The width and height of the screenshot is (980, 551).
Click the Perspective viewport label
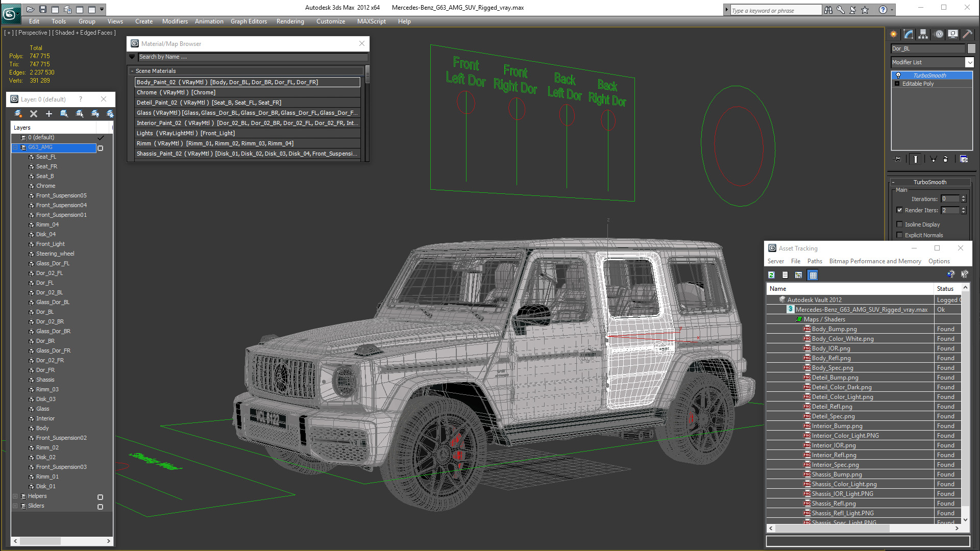33,33
